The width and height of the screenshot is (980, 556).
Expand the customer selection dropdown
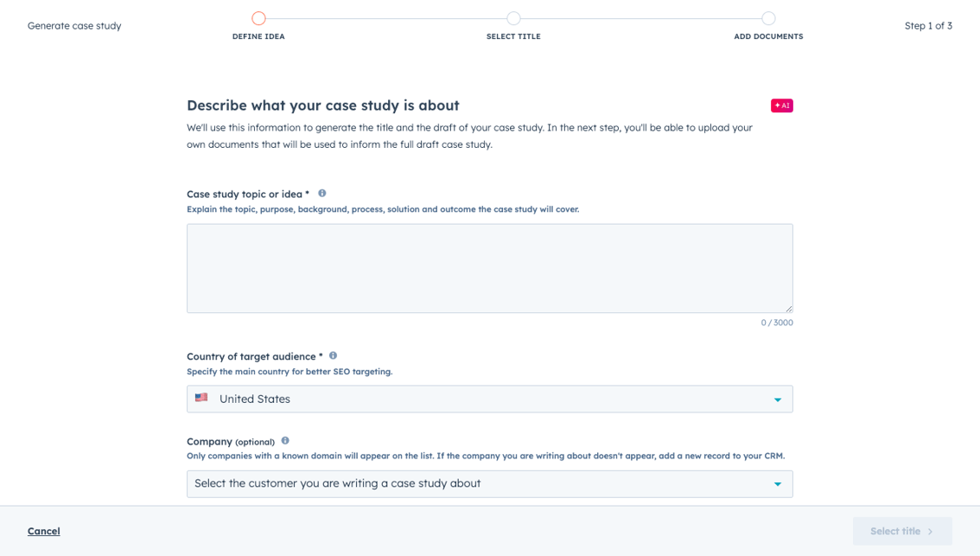click(x=489, y=483)
